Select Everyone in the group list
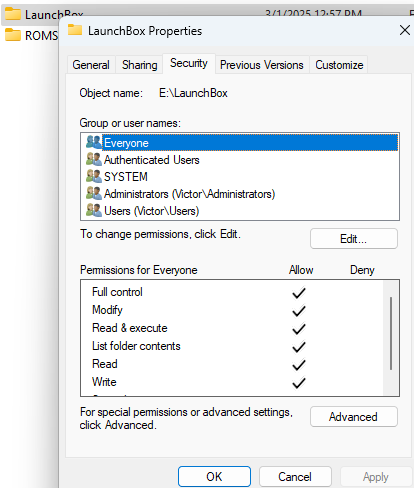The height and width of the screenshot is (488, 414). (x=250, y=143)
